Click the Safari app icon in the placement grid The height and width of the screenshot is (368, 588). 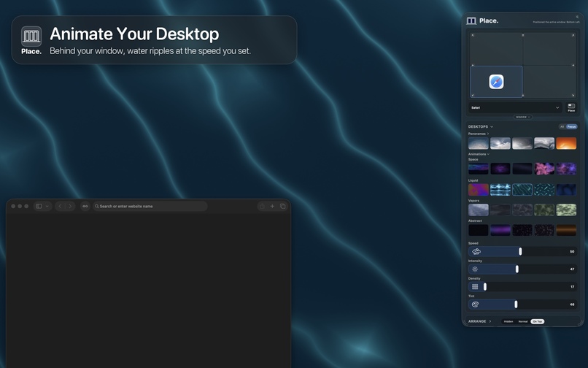[x=496, y=82]
